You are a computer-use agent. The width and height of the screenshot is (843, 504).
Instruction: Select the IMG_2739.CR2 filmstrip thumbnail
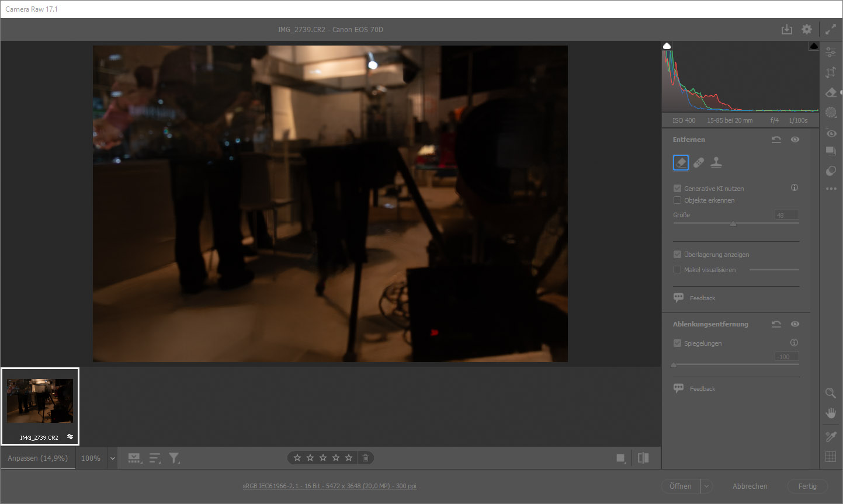pos(40,406)
